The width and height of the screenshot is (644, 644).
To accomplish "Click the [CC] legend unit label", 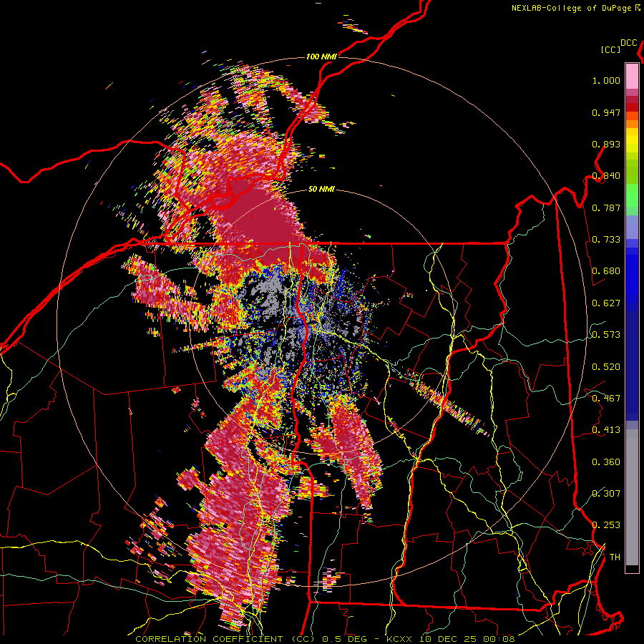I will coord(611,49).
